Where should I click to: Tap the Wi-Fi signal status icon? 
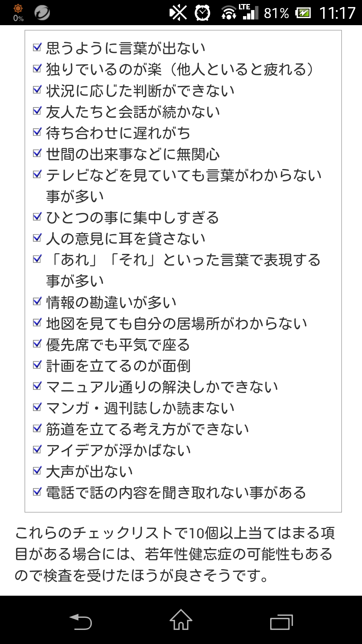click(x=229, y=13)
